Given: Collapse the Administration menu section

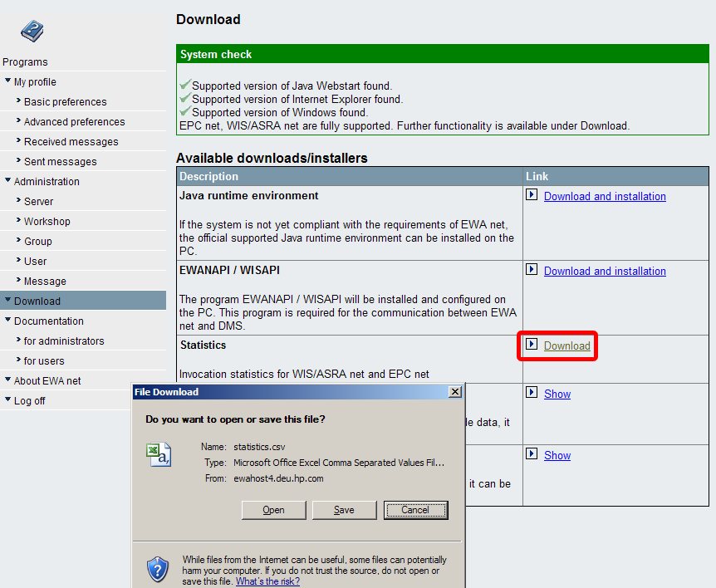Looking at the screenshot, I should click(x=7, y=181).
